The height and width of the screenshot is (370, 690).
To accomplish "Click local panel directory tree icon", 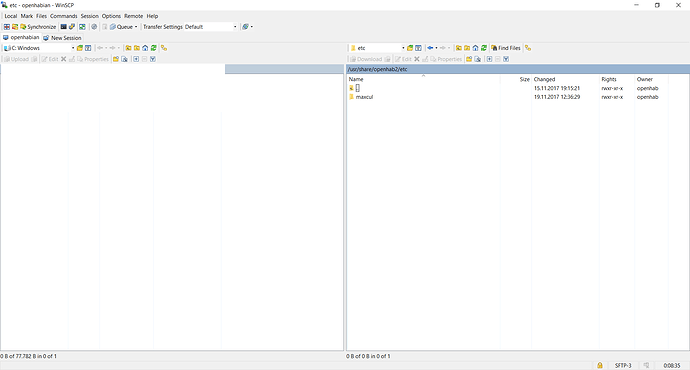I will click(x=164, y=48).
